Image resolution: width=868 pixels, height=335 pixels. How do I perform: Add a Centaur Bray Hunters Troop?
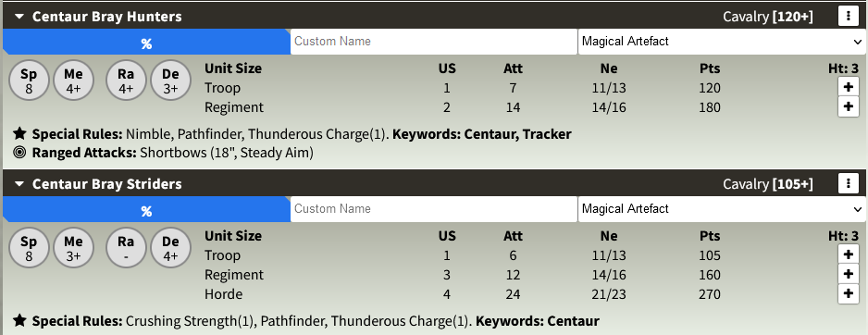(848, 88)
